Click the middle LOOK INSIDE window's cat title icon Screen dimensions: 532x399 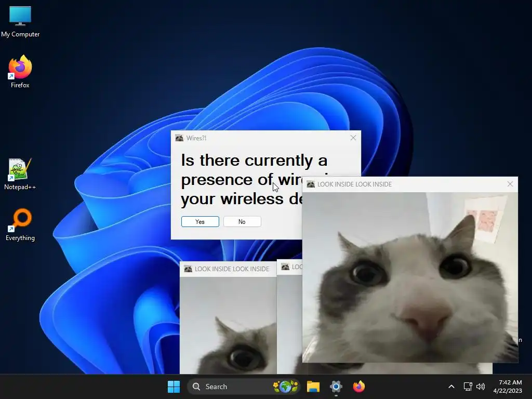click(x=285, y=267)
